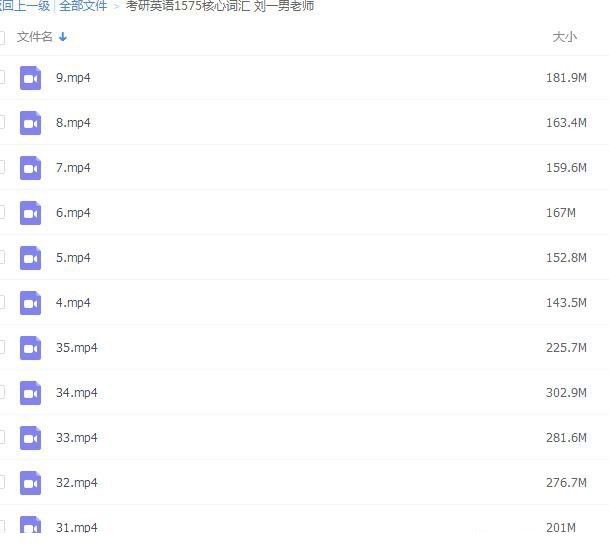Image resolution: width=609 pixels, height=556 pixels.
Task: Click the video icon for 9.mp4
Action: [x=30, y=78]
